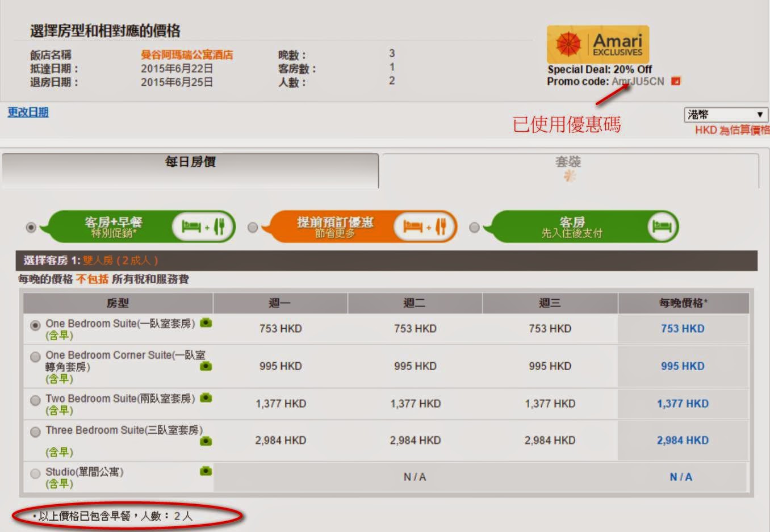Click Three Bedroom Suite photo icon
Viewport: 770px width, 532px height.
[x=206, y=441]
